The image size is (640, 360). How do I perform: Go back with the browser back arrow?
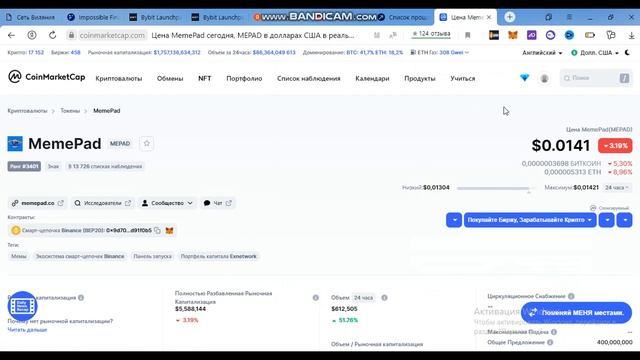[11, 36]
